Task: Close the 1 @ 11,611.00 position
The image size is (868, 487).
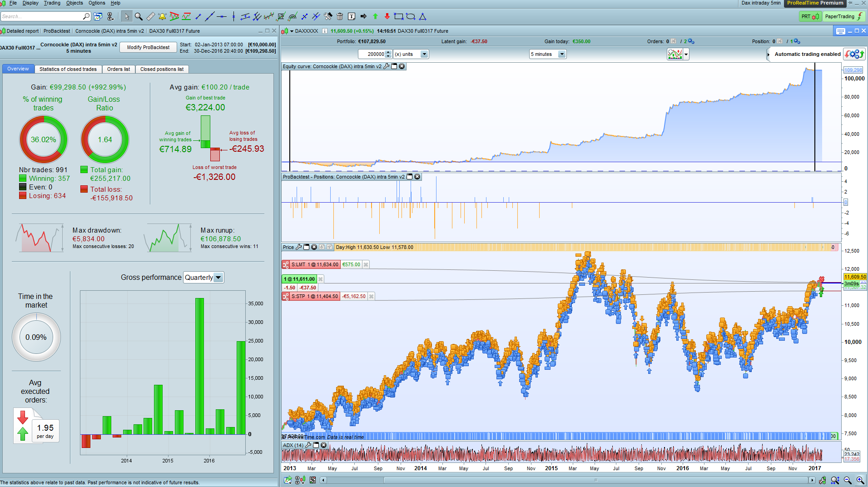Action: click(321, 279)
